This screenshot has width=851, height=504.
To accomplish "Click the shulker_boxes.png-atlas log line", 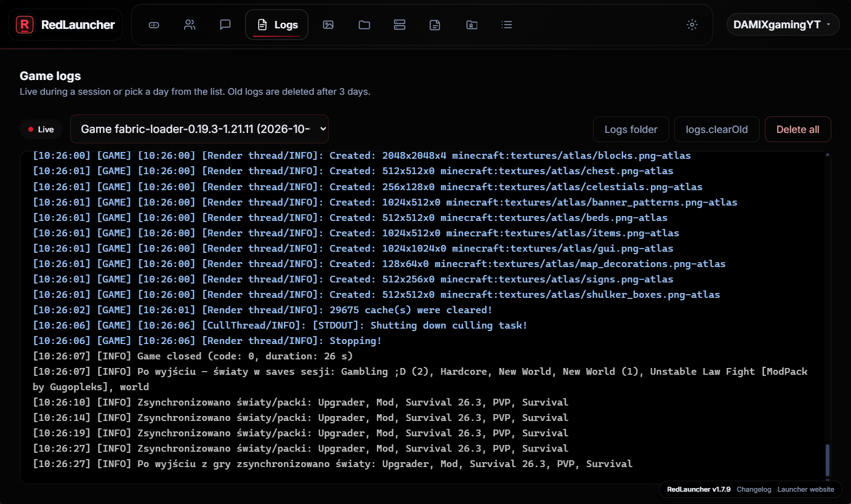I will [x=376, y=295].
